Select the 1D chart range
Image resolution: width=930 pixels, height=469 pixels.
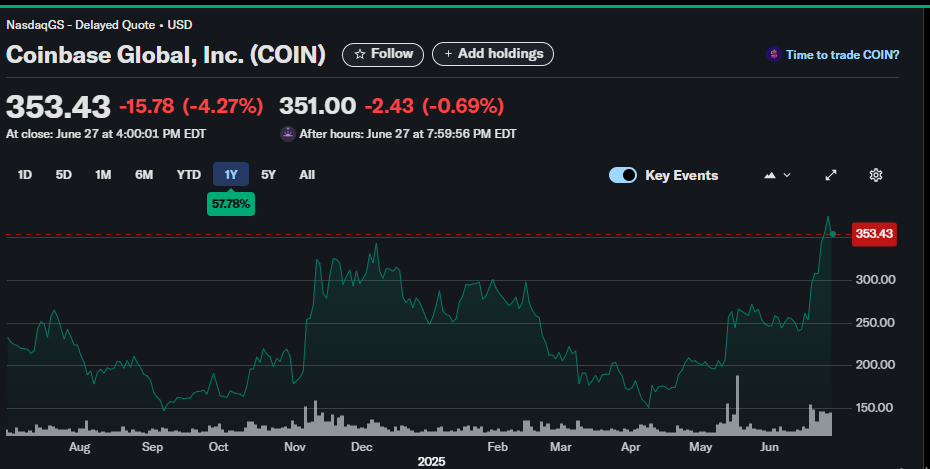pyautogui.click(x=24, y=175)
